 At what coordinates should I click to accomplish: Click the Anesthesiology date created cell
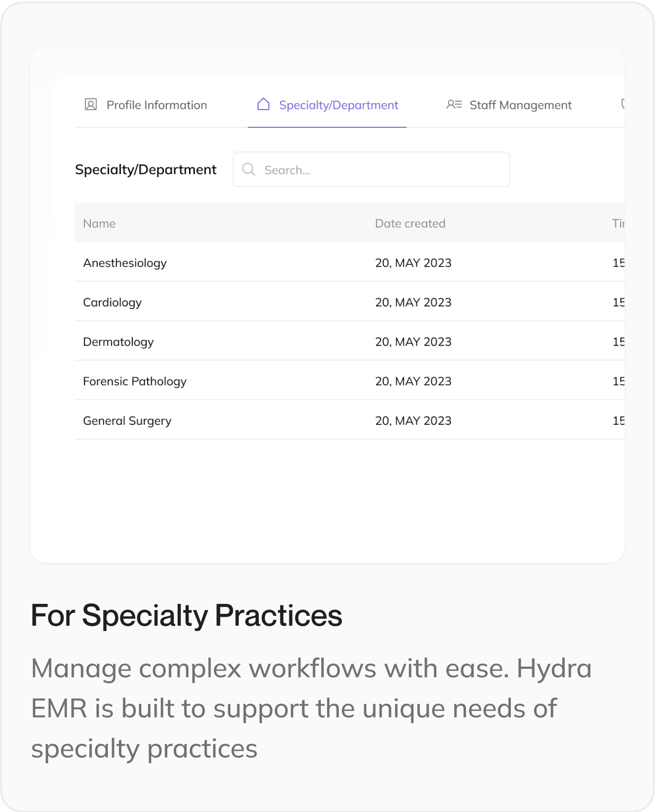(x=413, y=263)
